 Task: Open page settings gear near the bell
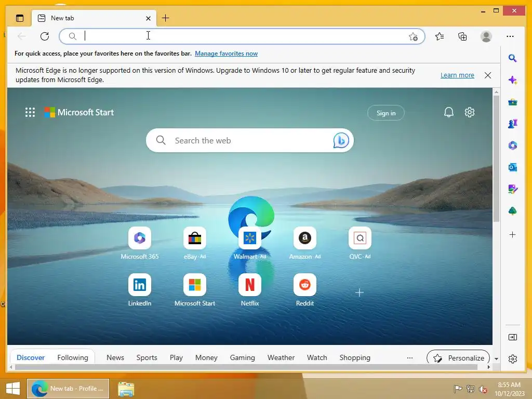[x=470, y=112]
